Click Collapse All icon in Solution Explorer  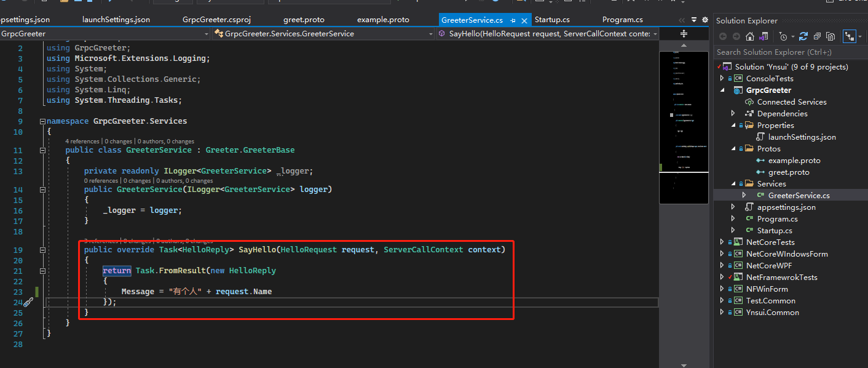pyautogui.click(x=817, y=36)
